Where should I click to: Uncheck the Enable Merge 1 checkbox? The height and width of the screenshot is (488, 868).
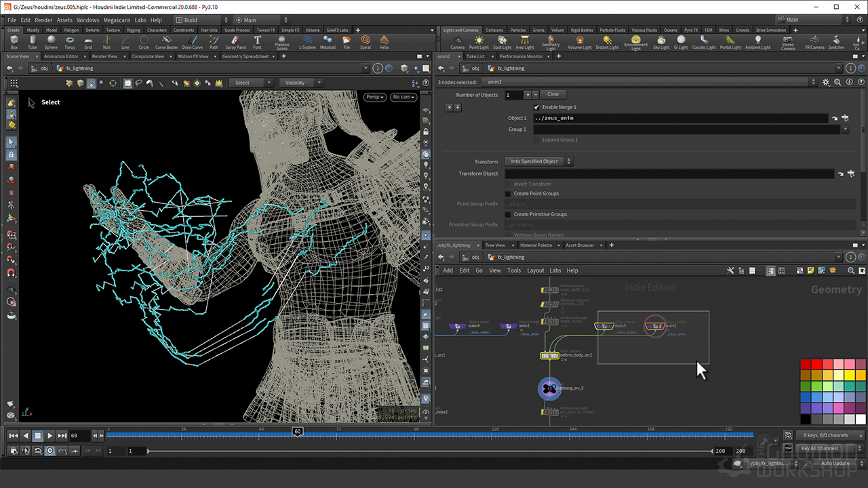pyautogui.click(x=536, y=107)
